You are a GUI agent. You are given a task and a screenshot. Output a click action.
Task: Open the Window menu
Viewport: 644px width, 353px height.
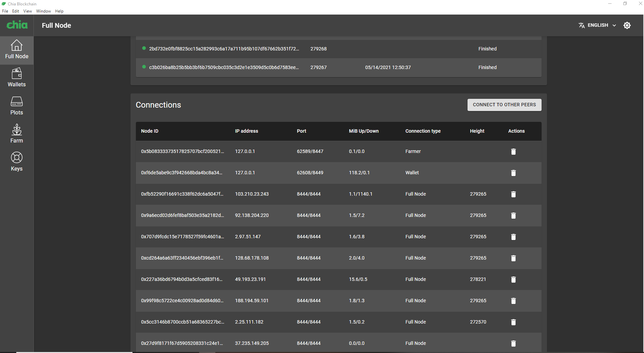coord(44,11)
